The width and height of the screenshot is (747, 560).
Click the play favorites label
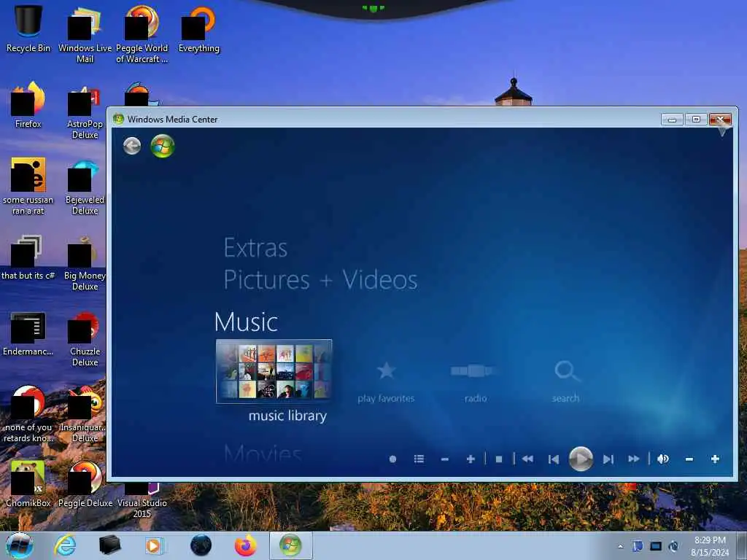pos(386,399)
